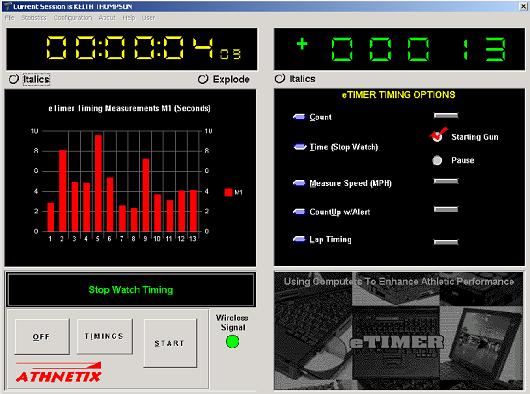Open the Configuration menu
The image size is (530, 394).
click(x=73, y=18)
